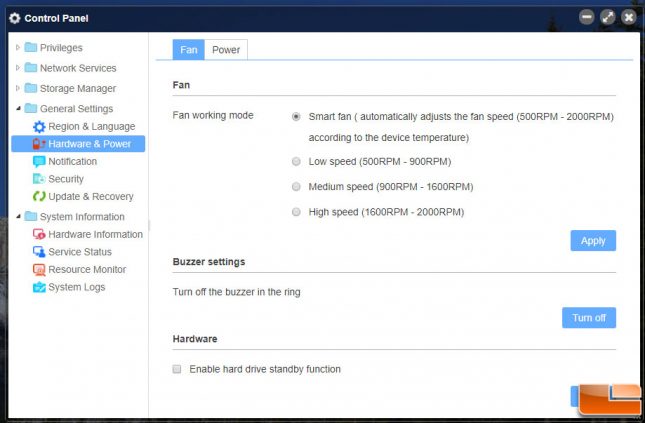
Task: Click the Network Services folder icon
Action: (x=31, y=67)
